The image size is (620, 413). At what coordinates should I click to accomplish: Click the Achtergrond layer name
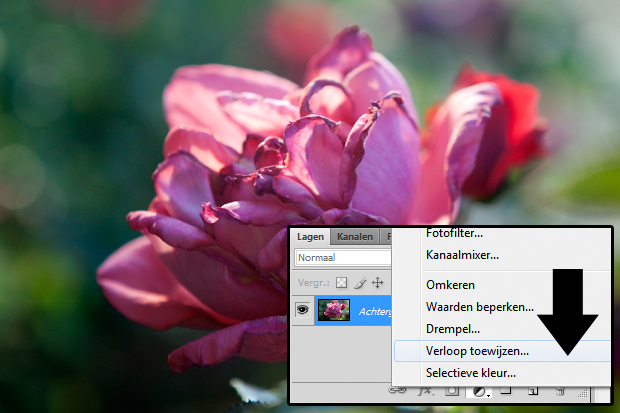pos(374,312)
